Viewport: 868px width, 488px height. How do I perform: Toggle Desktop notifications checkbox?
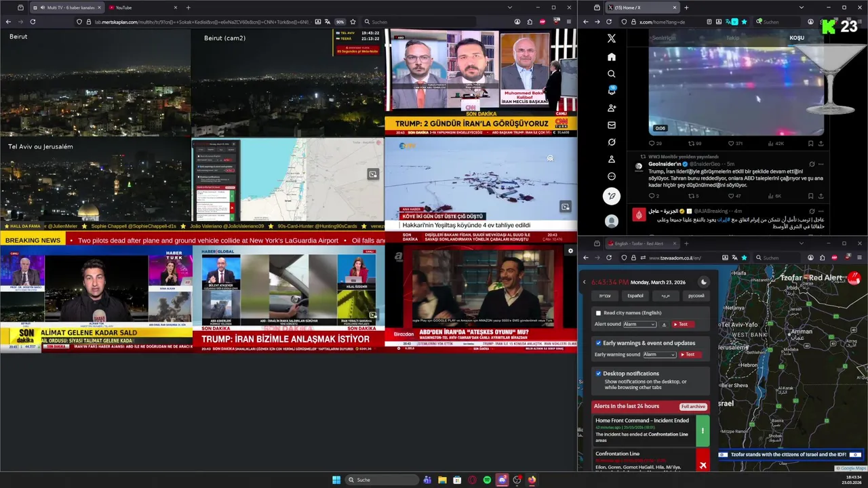click(598, 373)
